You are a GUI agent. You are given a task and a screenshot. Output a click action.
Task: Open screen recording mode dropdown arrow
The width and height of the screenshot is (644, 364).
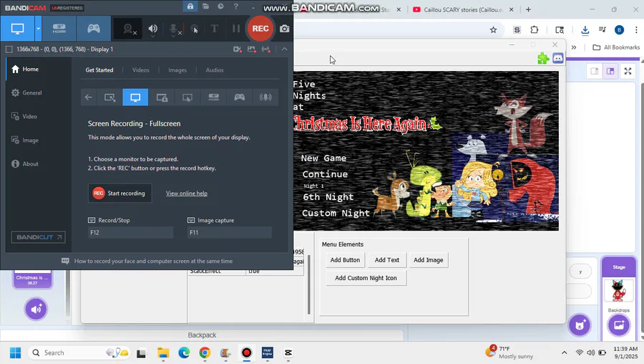(38, 29)
